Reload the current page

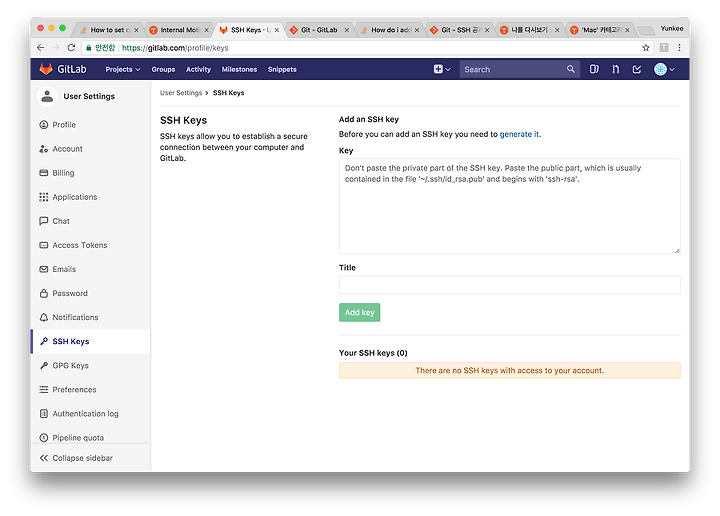71,48
